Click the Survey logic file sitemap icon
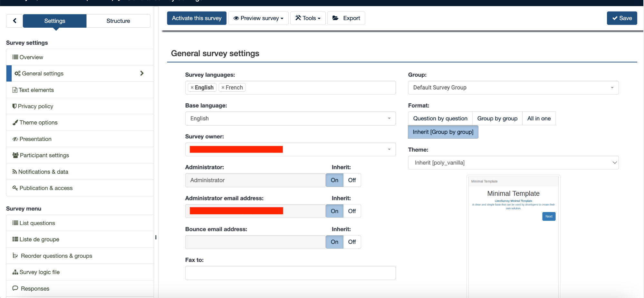644x298 pixels. click(x=15, y=272)
